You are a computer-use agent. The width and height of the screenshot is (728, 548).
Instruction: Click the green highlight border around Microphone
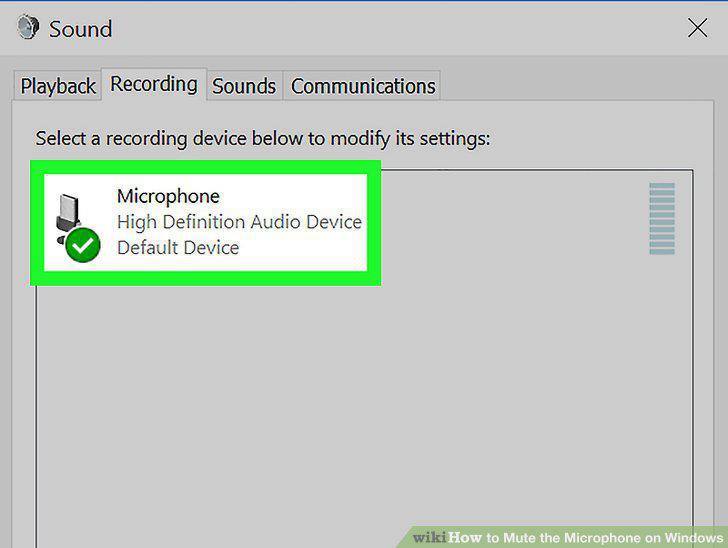tap(206, 167)
